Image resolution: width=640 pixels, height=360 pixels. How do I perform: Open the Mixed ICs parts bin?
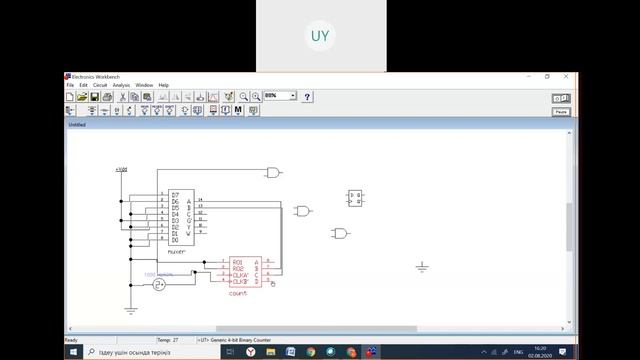click(x=157, y=110)
